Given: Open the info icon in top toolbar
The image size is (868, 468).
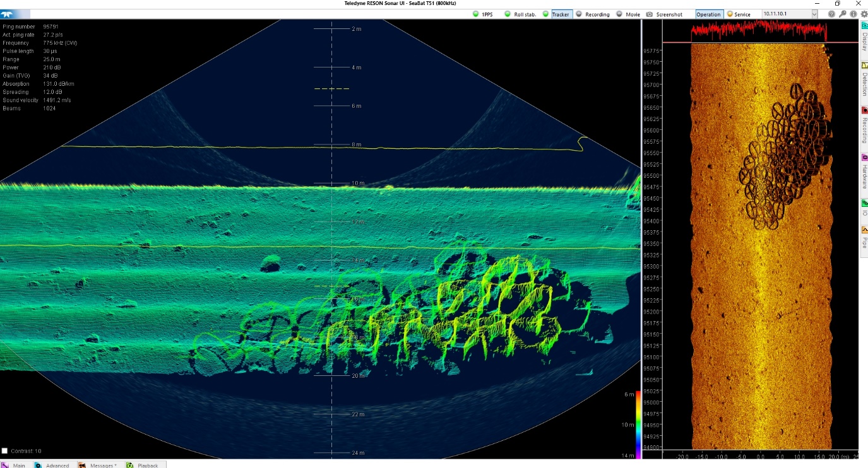Looking at the screenshot, I should [853, 14].
